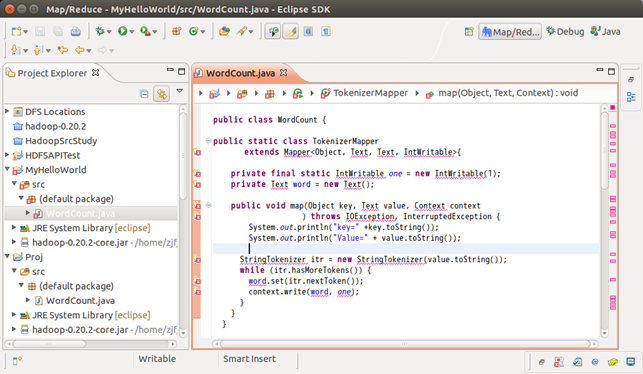Click the fast view icon in bottom-left status bar

(17, 360)
